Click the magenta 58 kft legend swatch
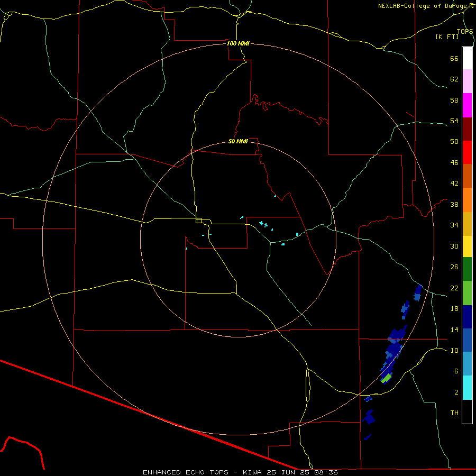 (x=467, y=105)
